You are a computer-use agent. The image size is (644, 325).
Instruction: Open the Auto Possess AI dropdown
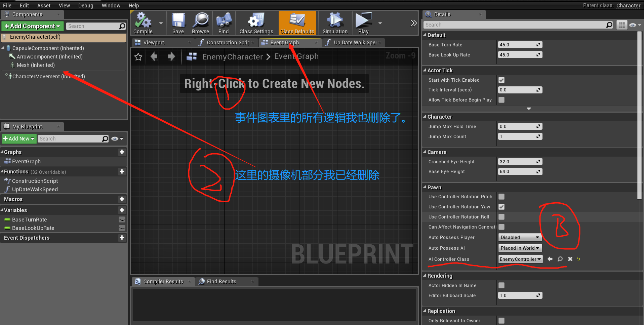point(520,248)
